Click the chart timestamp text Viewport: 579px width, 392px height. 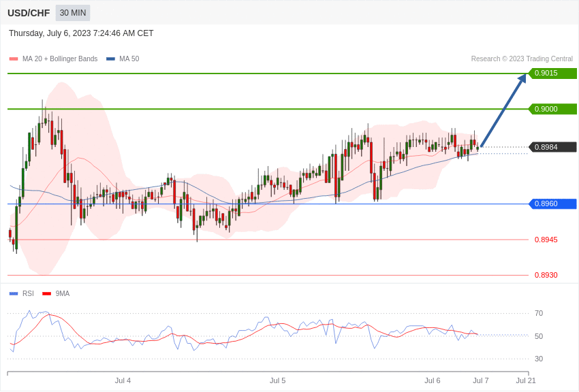[x=81, y=33]
